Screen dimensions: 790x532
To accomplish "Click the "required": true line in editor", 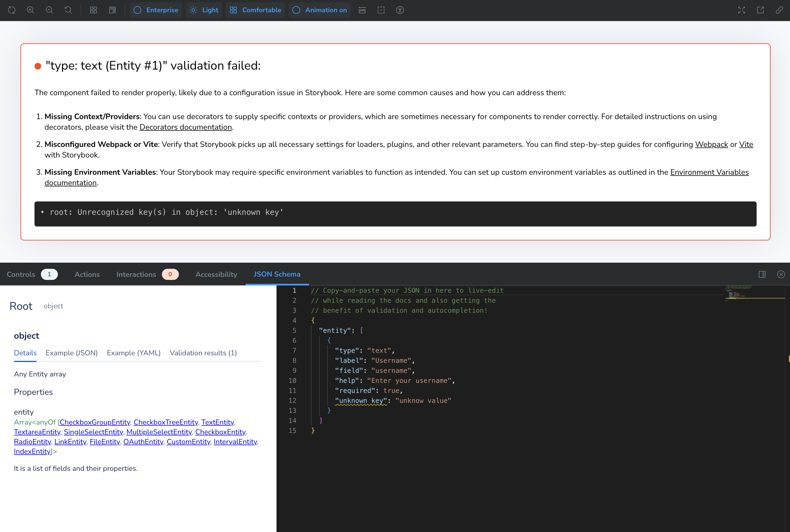I will pos(369,391).
